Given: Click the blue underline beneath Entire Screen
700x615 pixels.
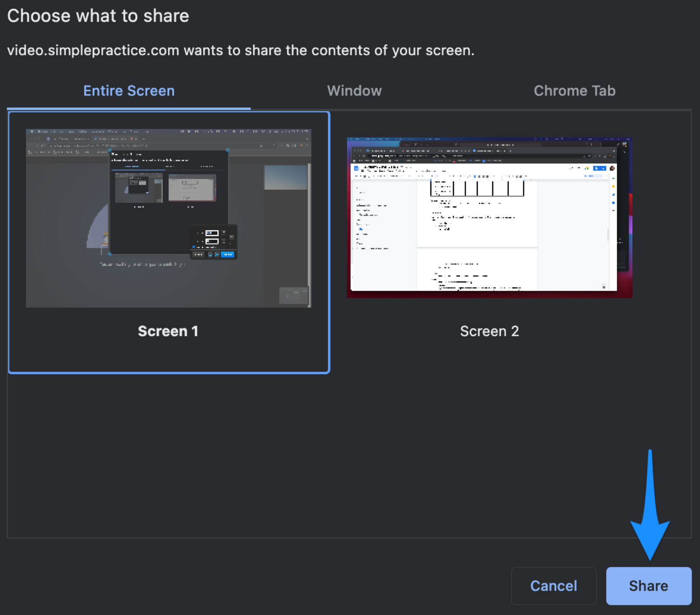Looking at the screenshot, I should click(129, 109).
